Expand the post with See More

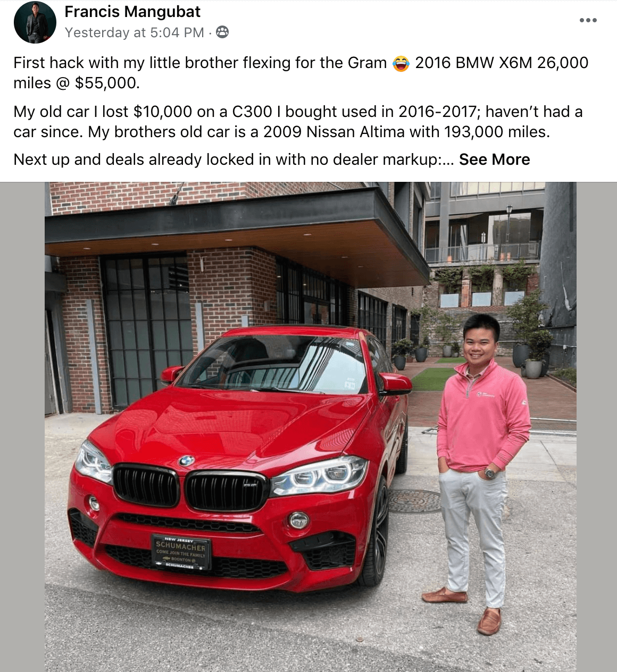(x=494, y=159)
